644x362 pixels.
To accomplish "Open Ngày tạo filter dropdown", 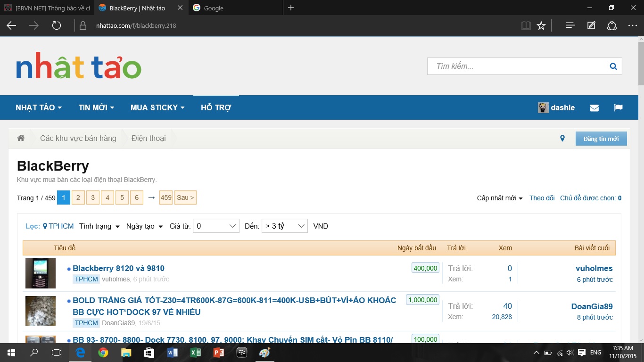I will [145, 226].
